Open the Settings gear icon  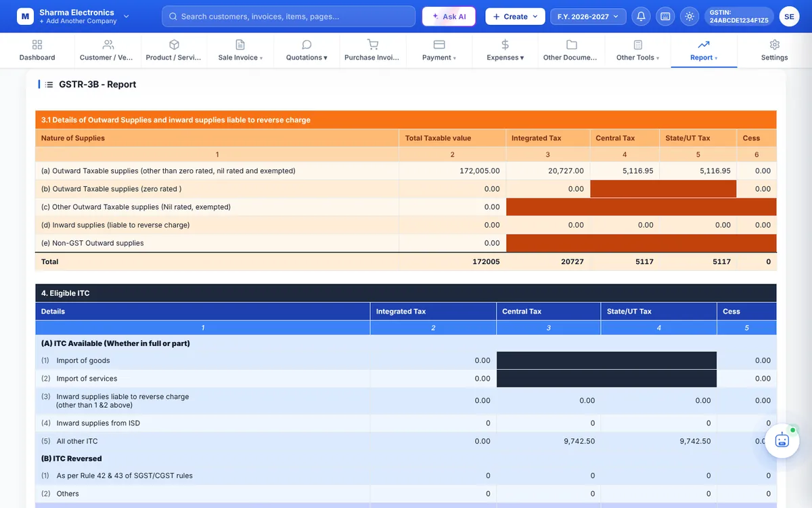pyautogui.click(x=775, y=45)
